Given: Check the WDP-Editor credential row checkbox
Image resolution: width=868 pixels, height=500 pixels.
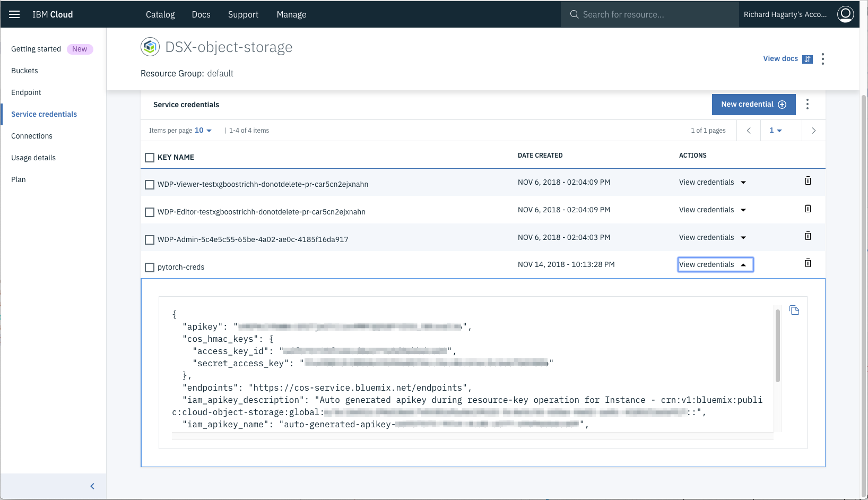Looking at the screenshot, I should [150, 212].
